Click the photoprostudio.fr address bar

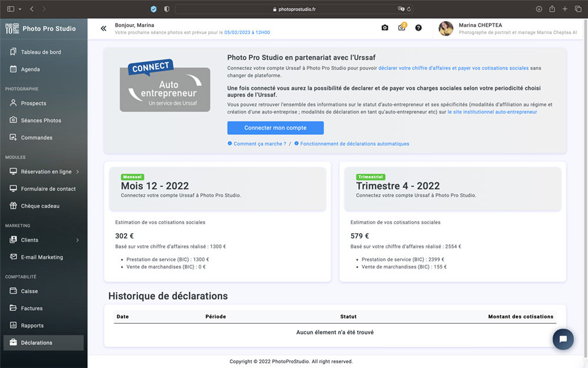coord(294,9)
